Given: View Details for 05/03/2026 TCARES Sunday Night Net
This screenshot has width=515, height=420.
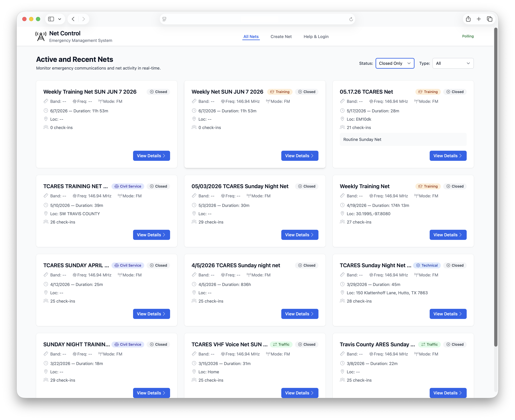Looking at the screenshot, I should pyautogui.click(x=300, y=235).
